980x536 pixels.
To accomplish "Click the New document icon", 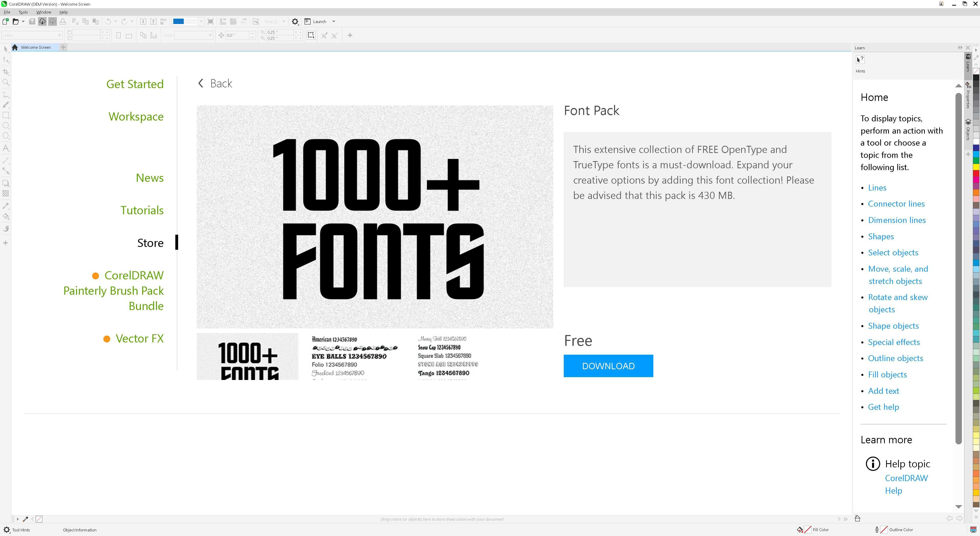I will (x=5, y=22).
